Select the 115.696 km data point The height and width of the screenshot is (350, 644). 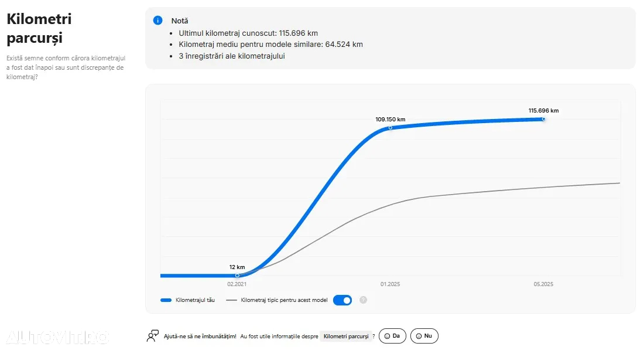tap(543, 119)
